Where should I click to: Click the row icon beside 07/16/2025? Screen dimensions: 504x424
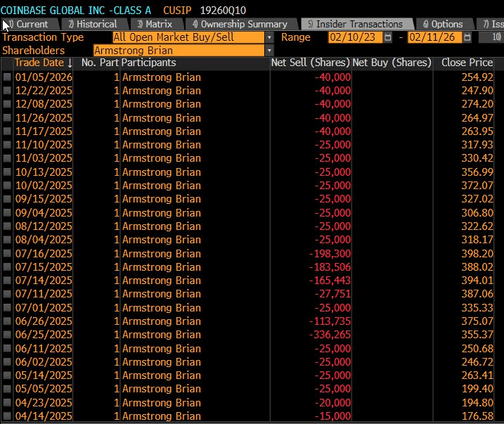tap(7, 254)
